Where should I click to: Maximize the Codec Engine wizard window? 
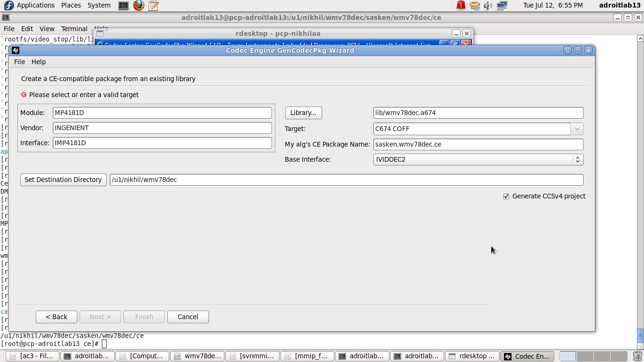point(578,50)
